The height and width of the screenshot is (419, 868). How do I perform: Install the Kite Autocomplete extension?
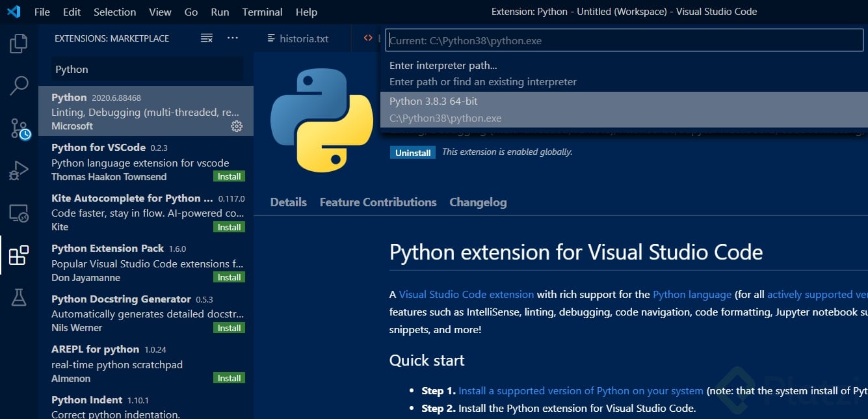(229, 226)
